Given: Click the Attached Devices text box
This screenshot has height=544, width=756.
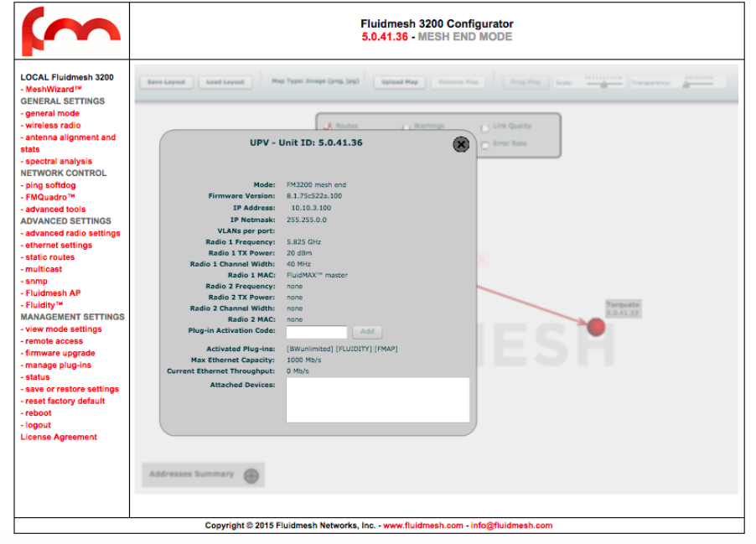Looking at the screenshot, I should [x=377, y=400].
